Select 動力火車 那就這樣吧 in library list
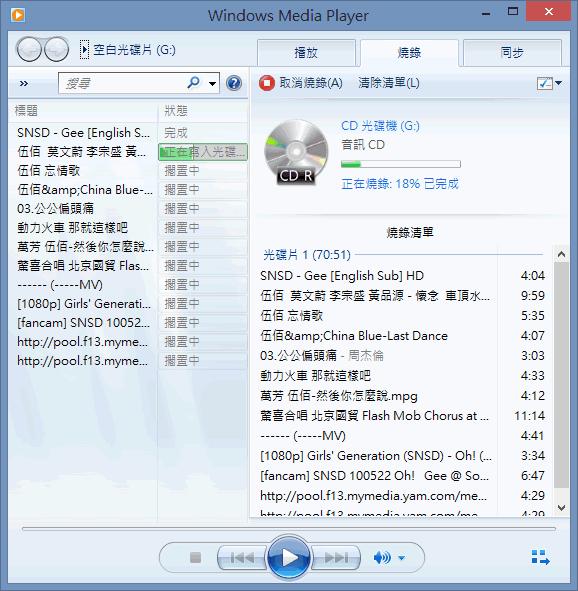578x591 pixels. pyautogui.click(x=72, y=228)
